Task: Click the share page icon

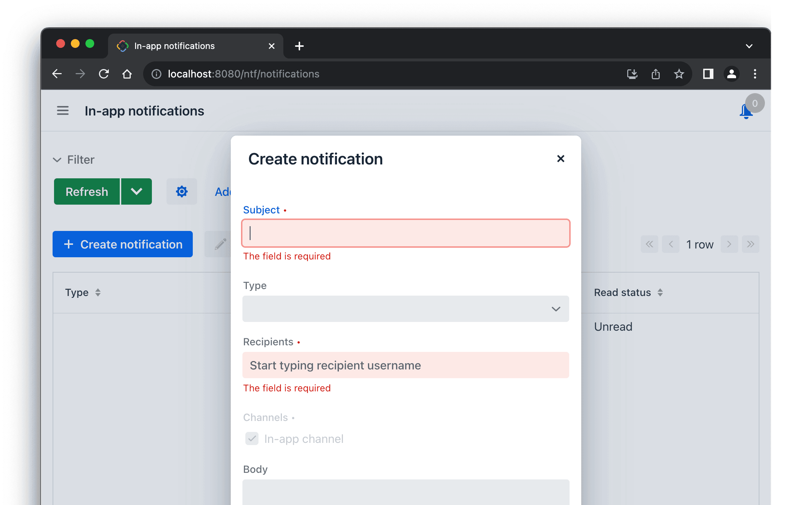Action: click(x=656, y=74)
